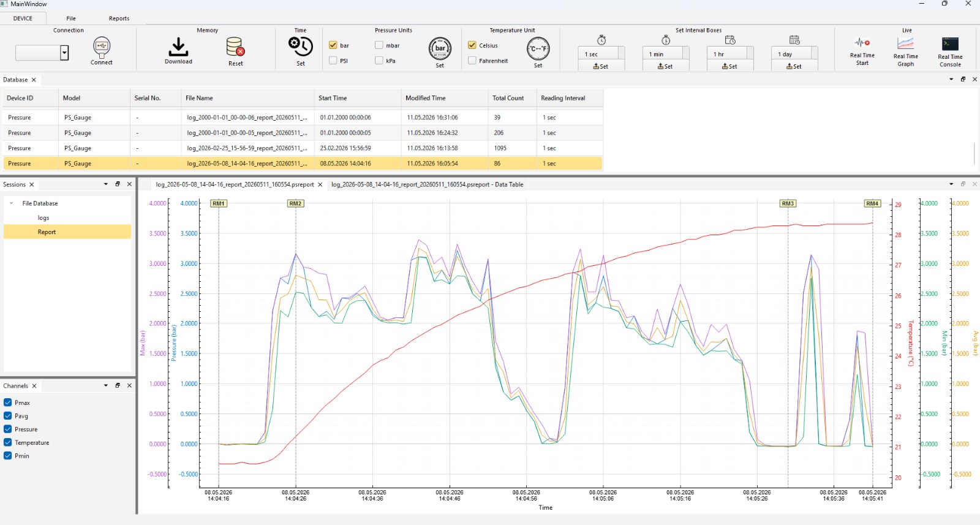Open the Connection port dropdown
The width and height of the screenshot is (980, 525).
(64, 53)
